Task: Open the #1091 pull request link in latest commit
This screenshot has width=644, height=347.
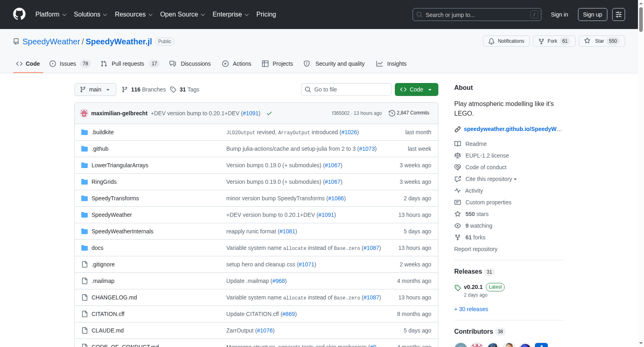Action: tap(251, 113)
